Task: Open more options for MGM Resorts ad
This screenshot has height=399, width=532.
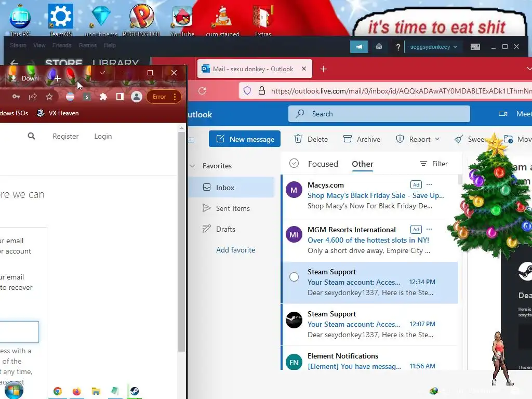Action: click(x=429, y=229)
